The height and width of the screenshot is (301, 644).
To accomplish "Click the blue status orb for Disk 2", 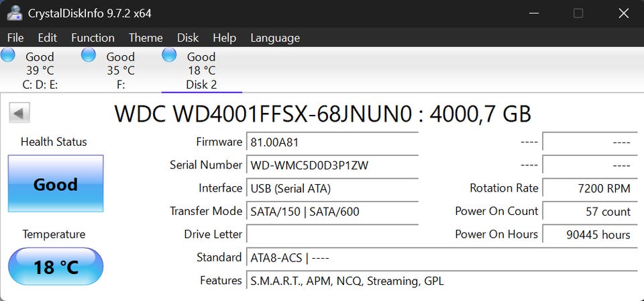I will click(x=169, y=55).
